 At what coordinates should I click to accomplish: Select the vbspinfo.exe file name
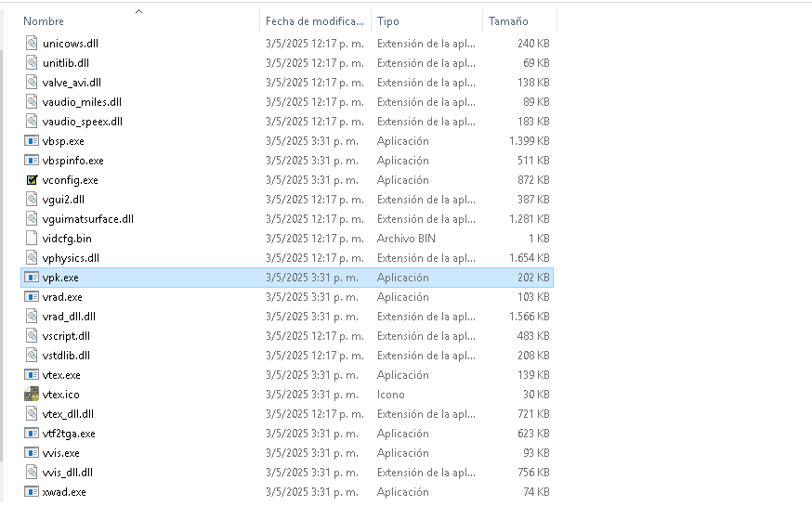pyautogui.click(x=72, y=161)
